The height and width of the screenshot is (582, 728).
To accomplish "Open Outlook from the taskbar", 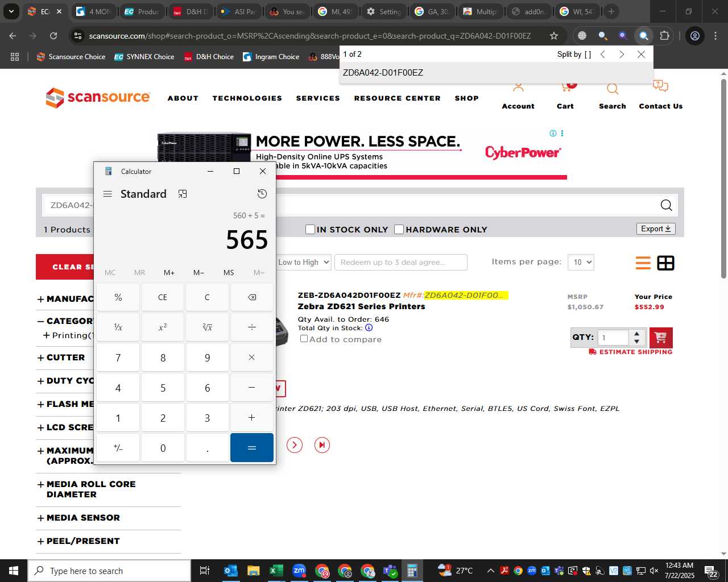I will click(x=230, y=571).
